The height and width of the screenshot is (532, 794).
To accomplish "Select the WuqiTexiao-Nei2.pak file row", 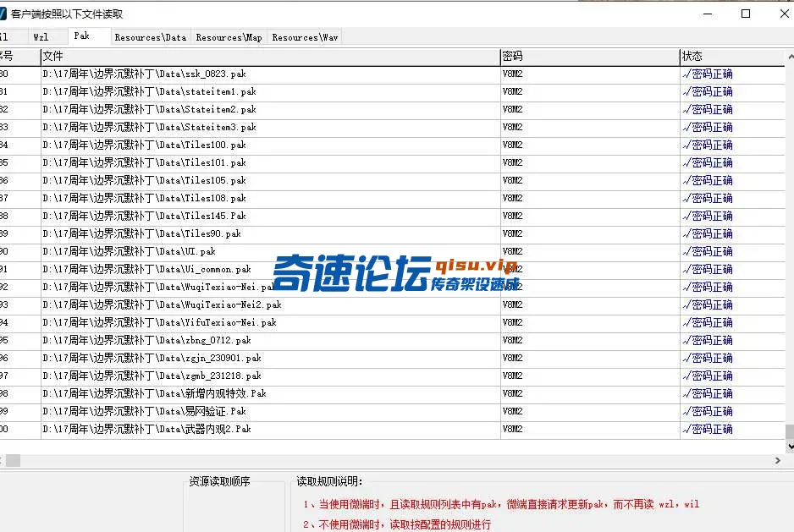I will [393, 304].
